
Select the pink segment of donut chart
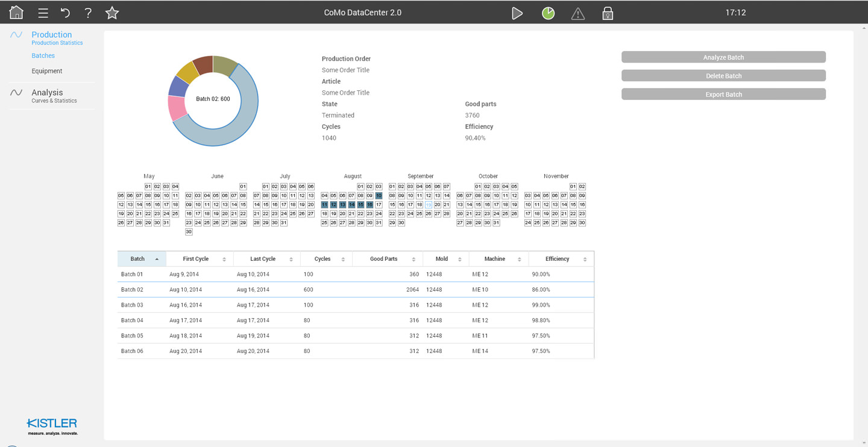pyautogui.click(x=177, y=108)
